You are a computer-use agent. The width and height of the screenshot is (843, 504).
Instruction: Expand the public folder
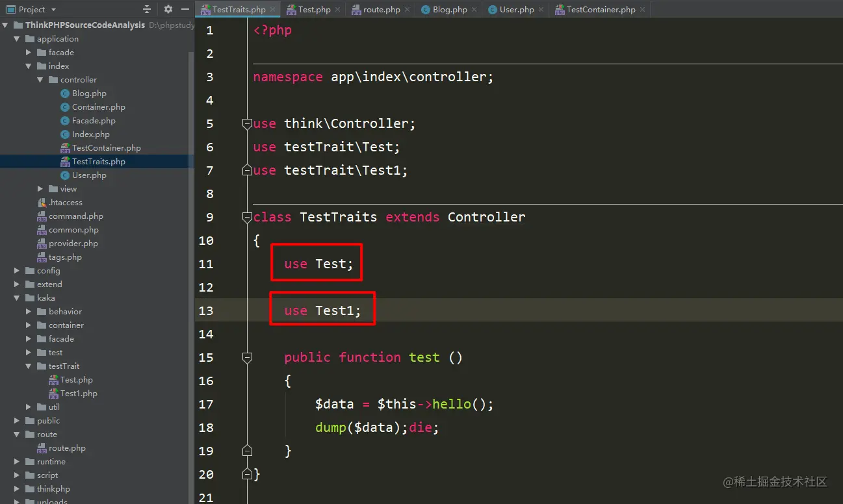(x=17, y=421)
